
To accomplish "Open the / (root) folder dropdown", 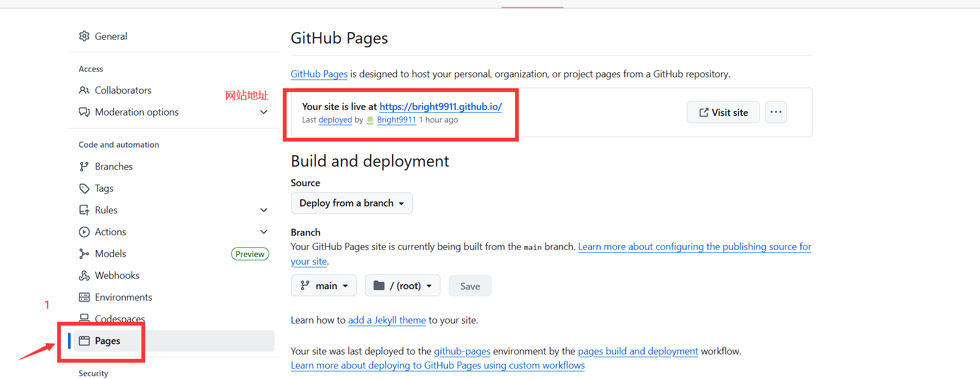I will (x=402, y=285).
